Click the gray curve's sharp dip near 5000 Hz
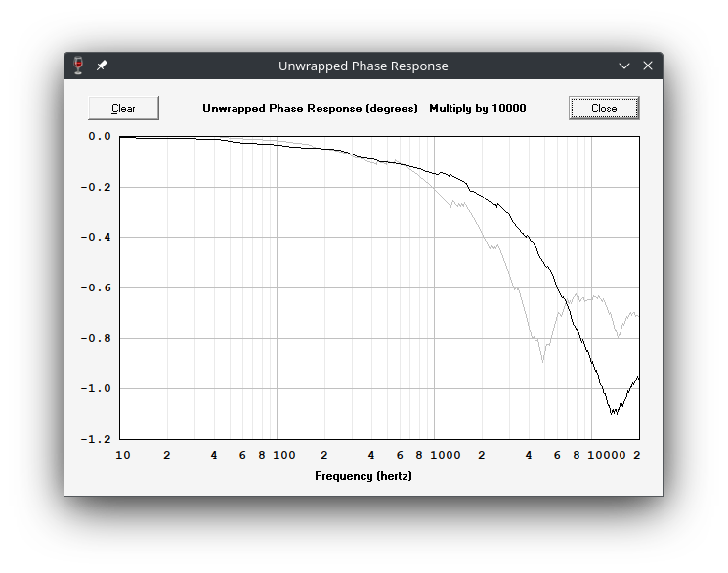 coord(542,359)
